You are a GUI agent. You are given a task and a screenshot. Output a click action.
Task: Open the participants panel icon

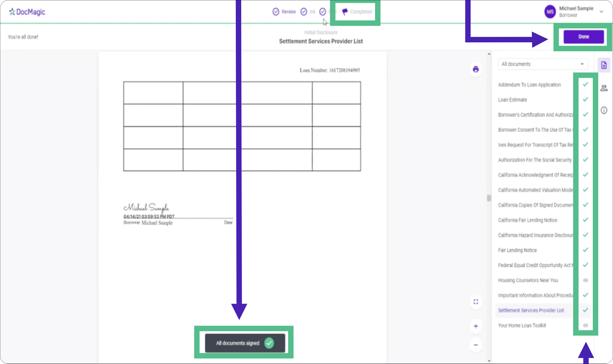604,88
